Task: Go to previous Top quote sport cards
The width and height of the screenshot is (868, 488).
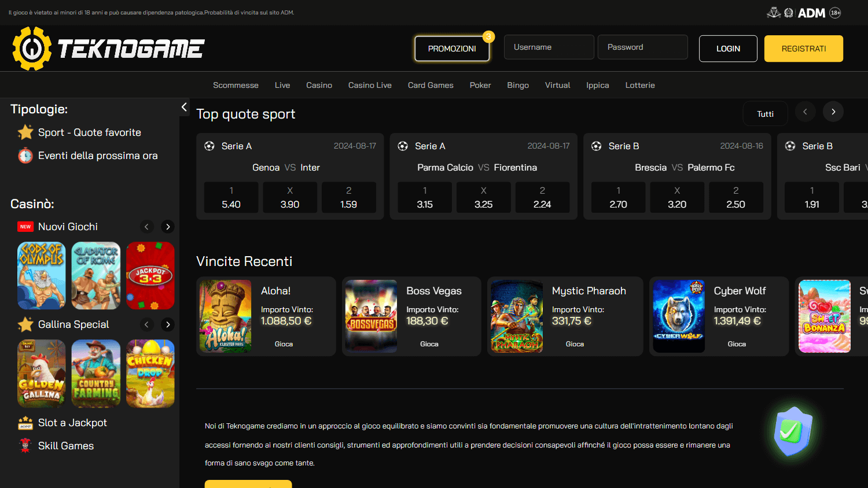Action: click(x=805, y=112)
